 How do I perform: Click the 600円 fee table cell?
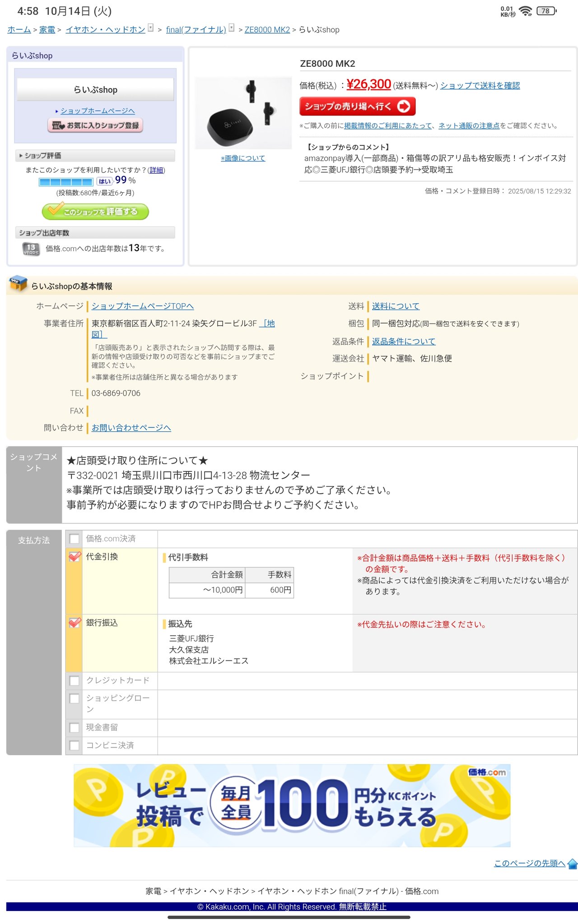270,590
